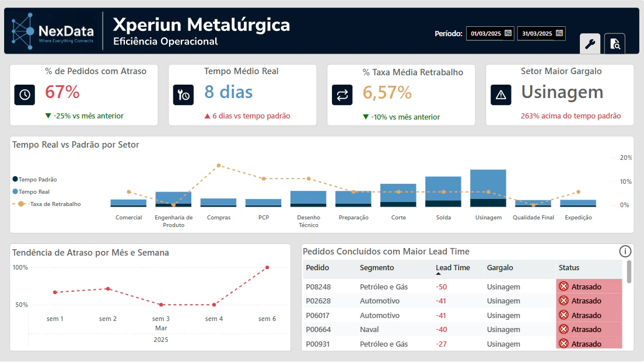Click the 6,57% rework rate value
644x363 pixels.
[x=387, y=93]
